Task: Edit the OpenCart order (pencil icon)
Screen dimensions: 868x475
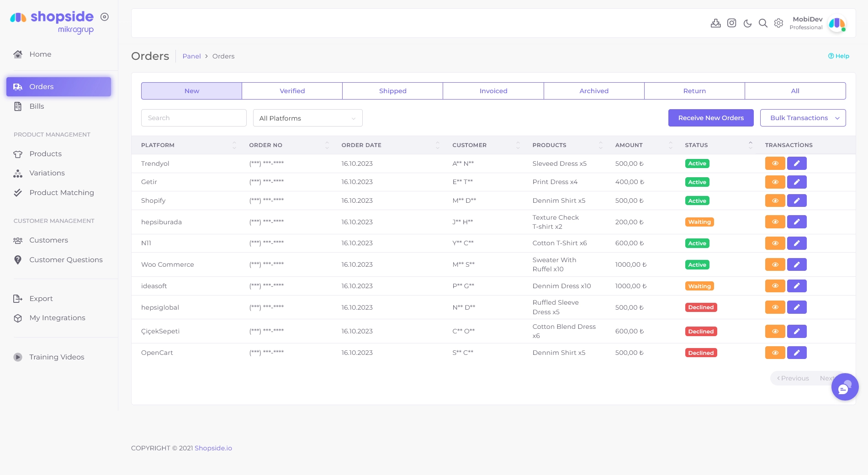Action: pyautogui.click(x=797, y=353)
